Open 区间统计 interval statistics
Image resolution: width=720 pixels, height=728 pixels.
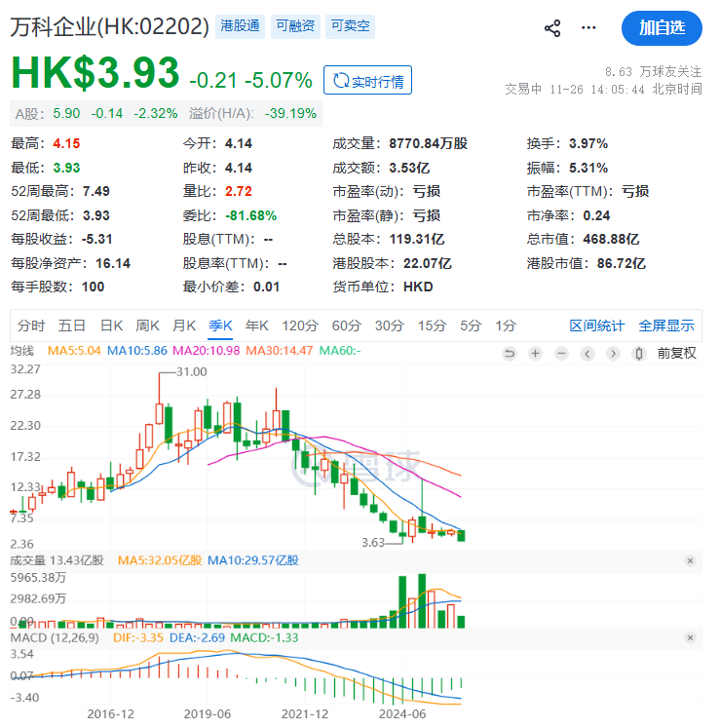596,326
